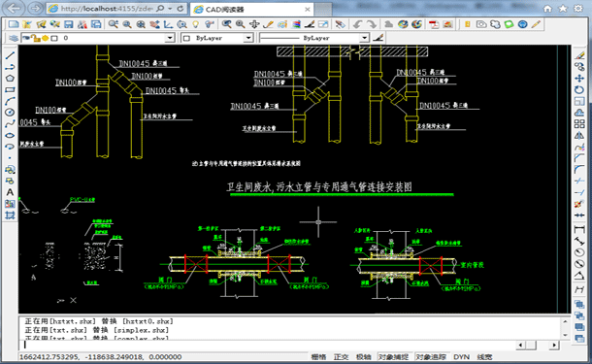Select the Circle drawing tool
This screenshot has height=364, width=592.
pos(10,113)
